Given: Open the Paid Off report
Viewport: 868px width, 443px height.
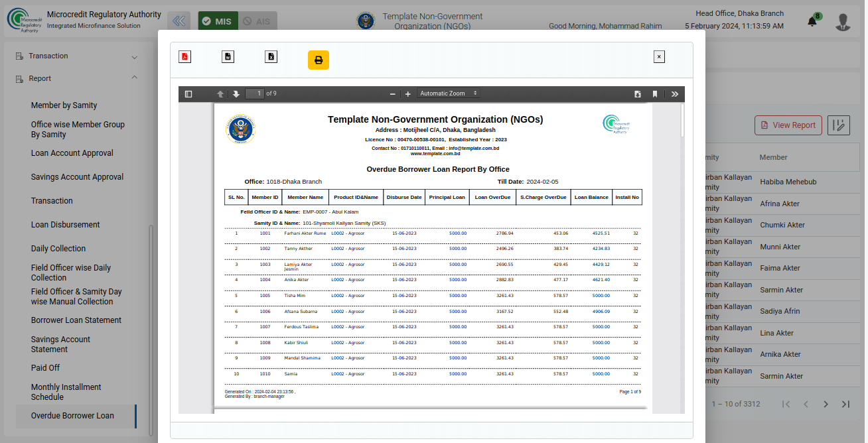Looking at the screenshot, I should 45,368.
